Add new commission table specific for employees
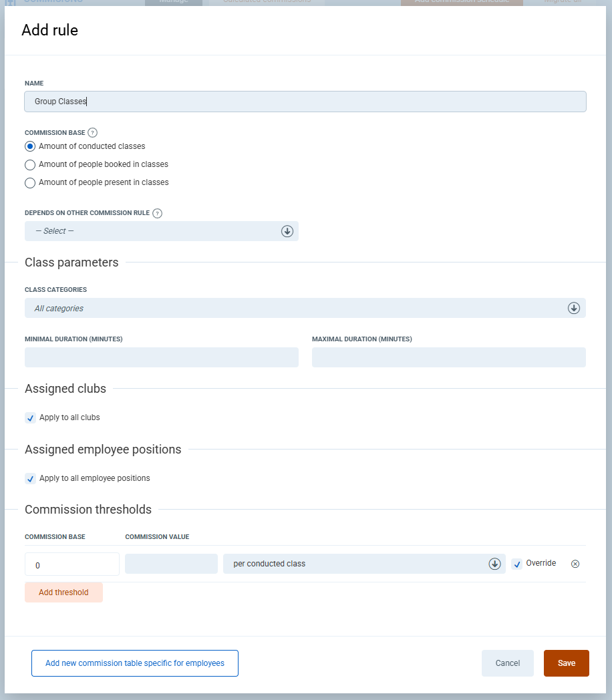 135,663
